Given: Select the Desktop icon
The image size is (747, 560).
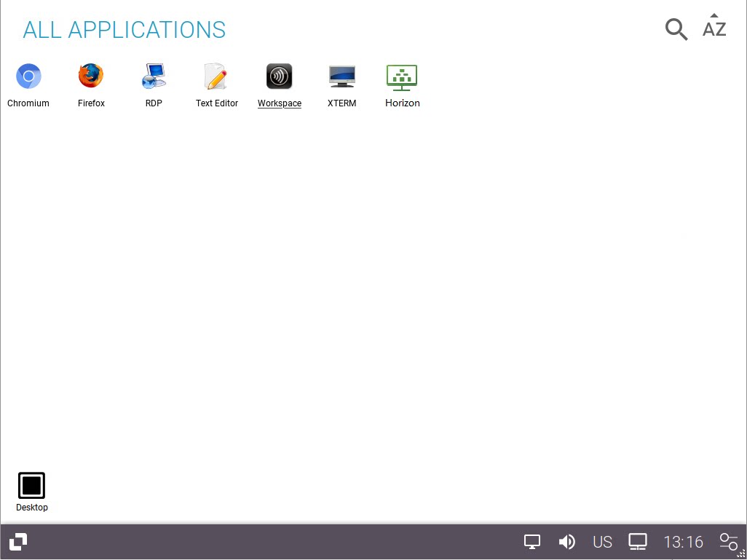Looking at the screenshot, I should 32,492.
